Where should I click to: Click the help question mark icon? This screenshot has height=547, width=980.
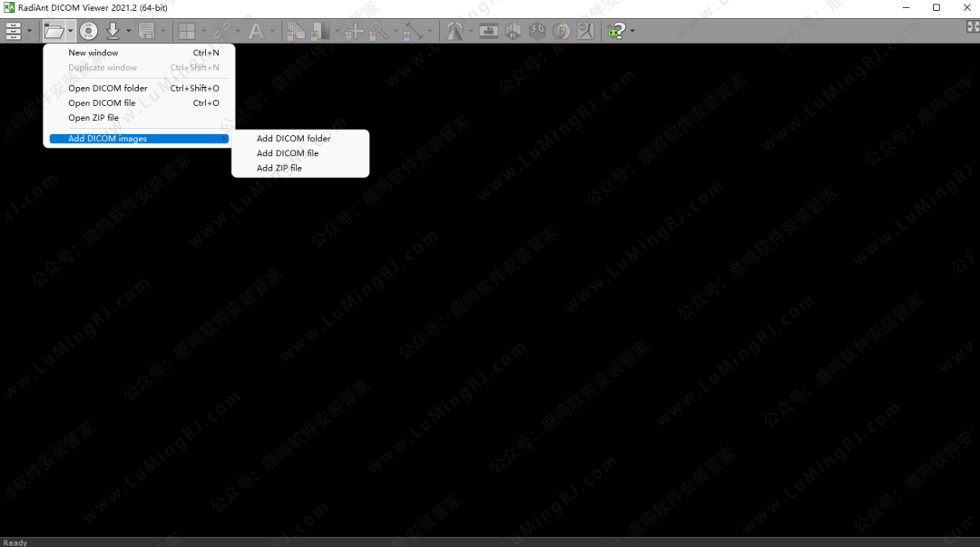[x=617, y=31]
